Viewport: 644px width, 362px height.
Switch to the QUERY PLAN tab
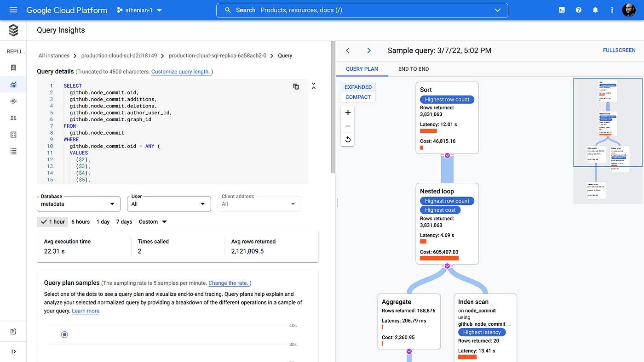coord(362,69)
